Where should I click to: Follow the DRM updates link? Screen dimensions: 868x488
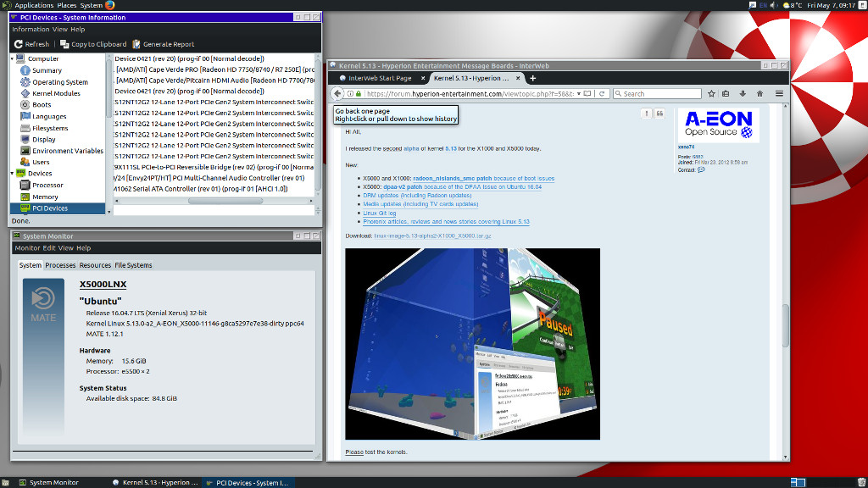pyautogui.click(x=417, y=196)
